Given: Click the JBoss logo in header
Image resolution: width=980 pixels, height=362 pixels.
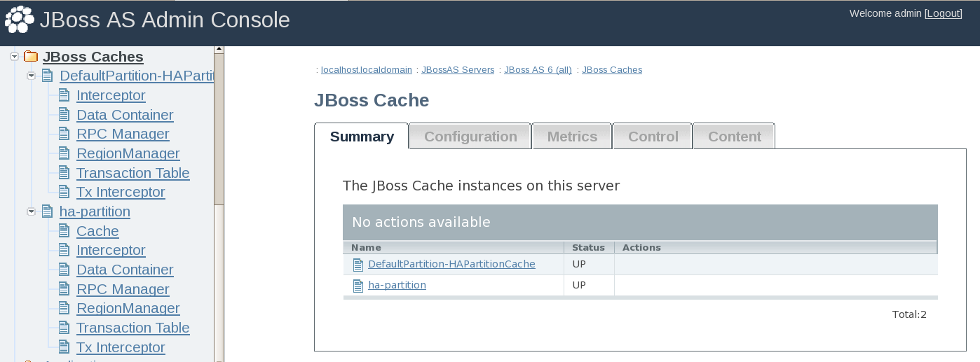Looking at the screenshot, I should point(20,20).
